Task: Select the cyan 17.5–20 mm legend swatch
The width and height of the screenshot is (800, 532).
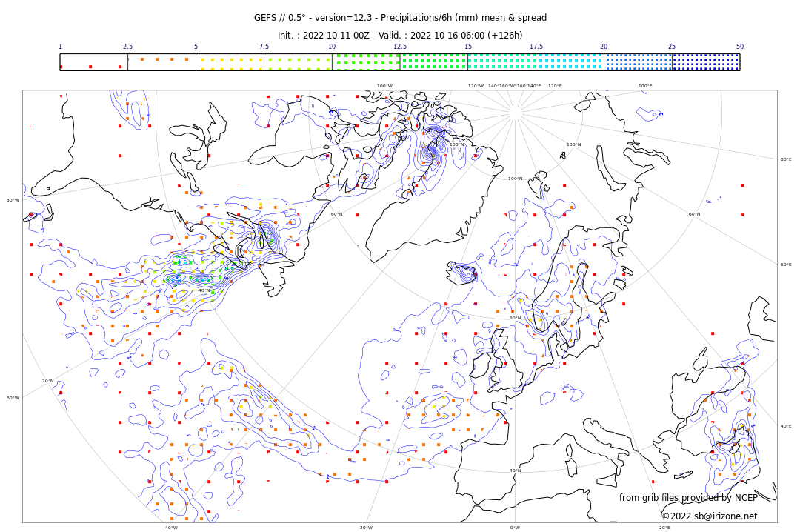Action: tap(570, 62)
